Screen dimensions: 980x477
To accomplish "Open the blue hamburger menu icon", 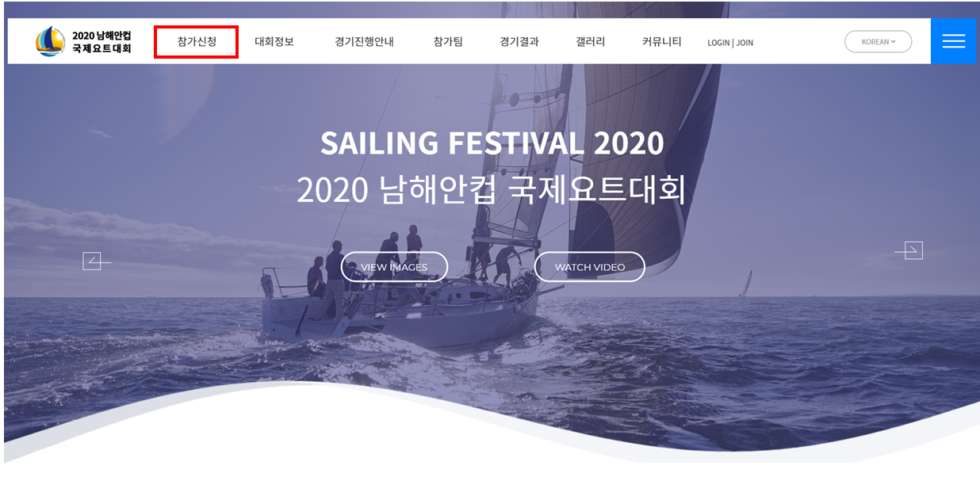I will coord(953,41).
